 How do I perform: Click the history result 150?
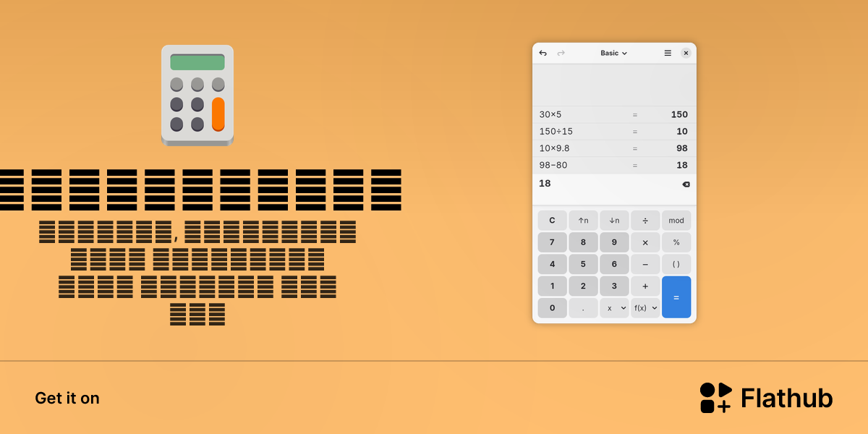point(679,114)
